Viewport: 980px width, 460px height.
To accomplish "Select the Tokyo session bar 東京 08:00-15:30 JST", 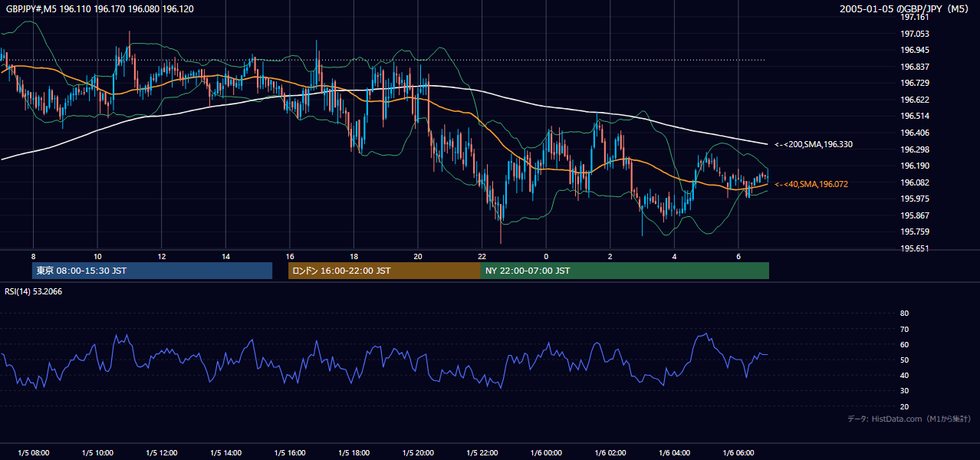I will (x=153, y=271).
